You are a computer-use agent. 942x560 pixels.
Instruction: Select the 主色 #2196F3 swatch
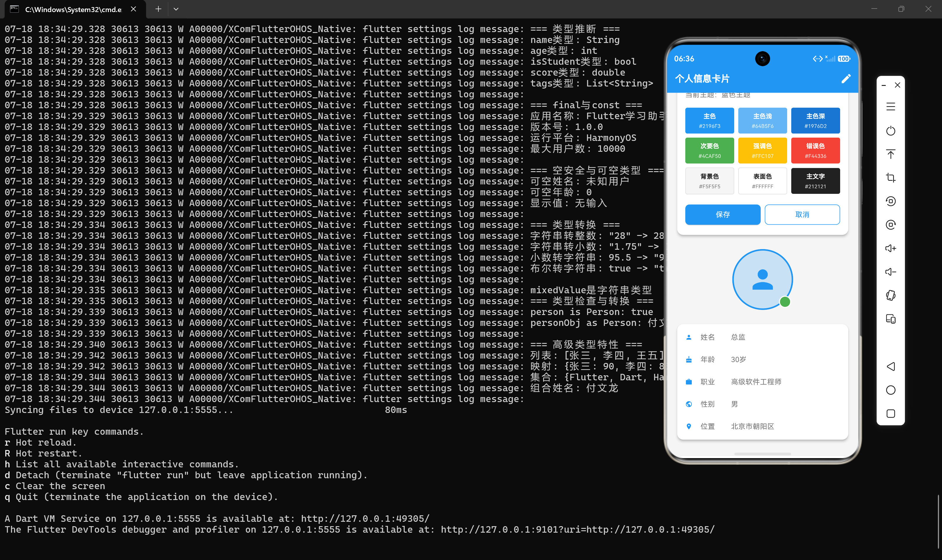[709, 121]
